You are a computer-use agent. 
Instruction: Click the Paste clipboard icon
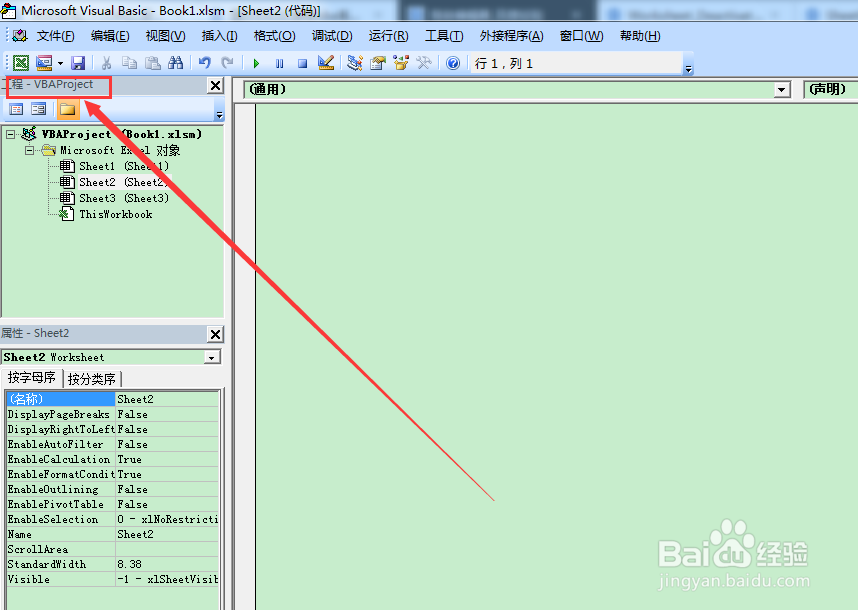pyautogui.click(x=153, y=63)
